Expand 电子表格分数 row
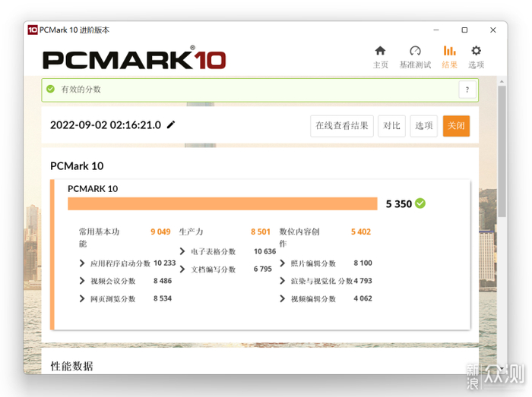The height and width of the screenshot is (397, 532). (182, 251)
